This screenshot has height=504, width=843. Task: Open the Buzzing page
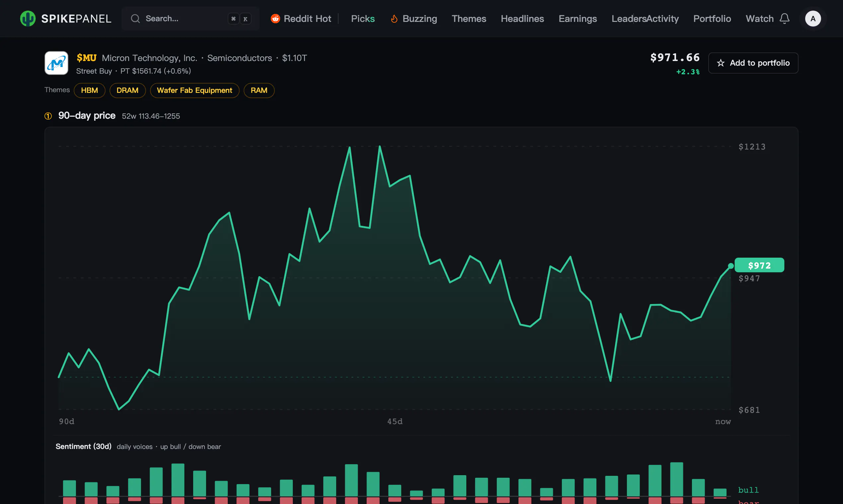coord(414,19)
